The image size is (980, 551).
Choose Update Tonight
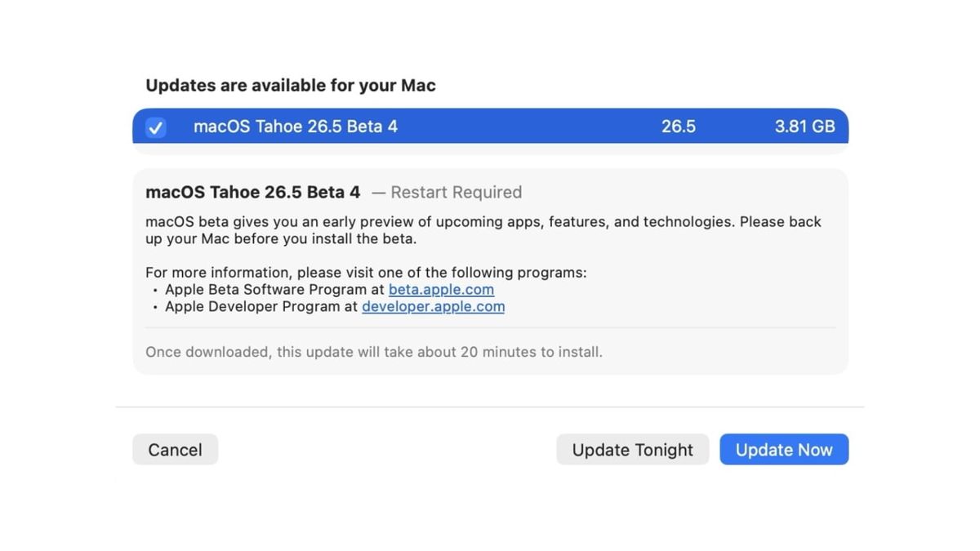click(632, 450)
